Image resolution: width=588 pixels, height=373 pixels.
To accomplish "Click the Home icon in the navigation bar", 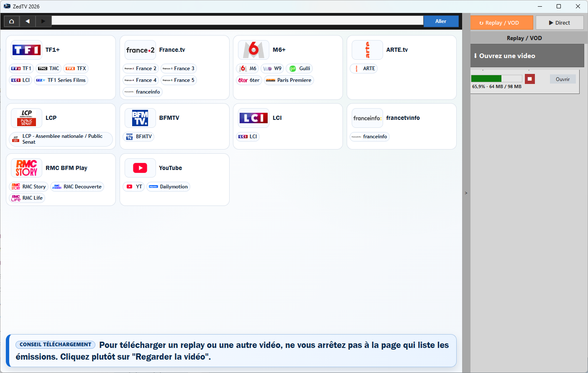I will click(12, 21).
